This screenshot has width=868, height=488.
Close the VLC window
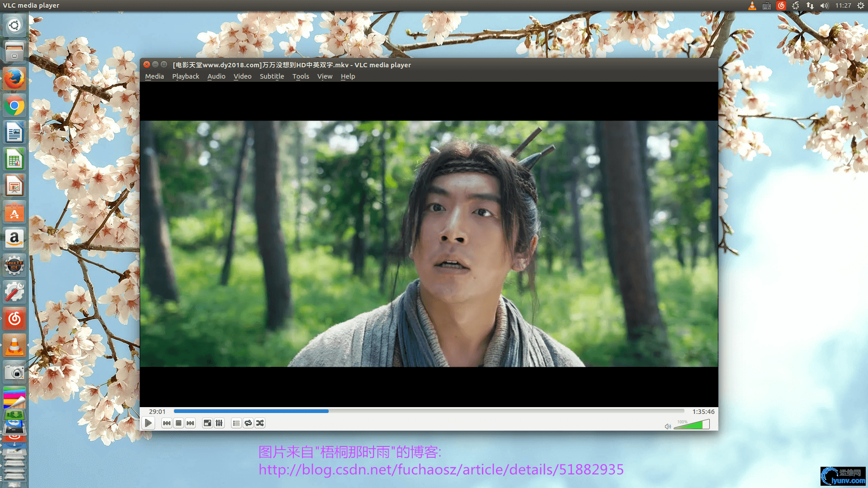tap(147, 65)
